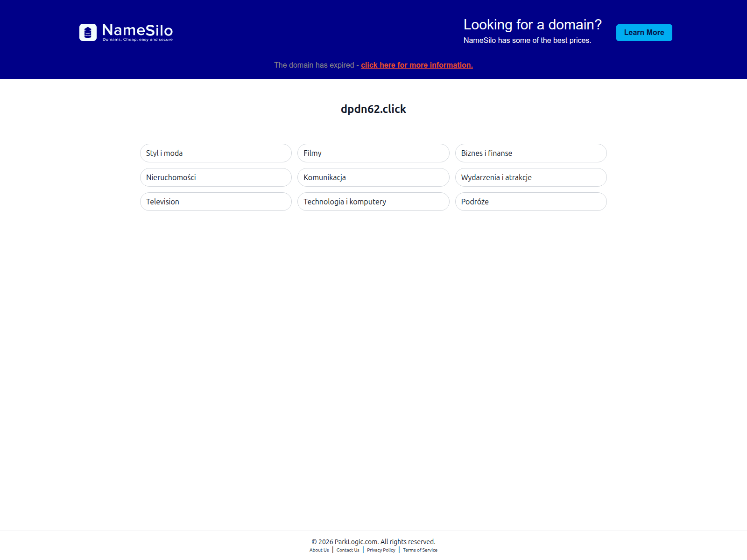
Task: Open the Contact Us footer link
Action: [348, 550]
